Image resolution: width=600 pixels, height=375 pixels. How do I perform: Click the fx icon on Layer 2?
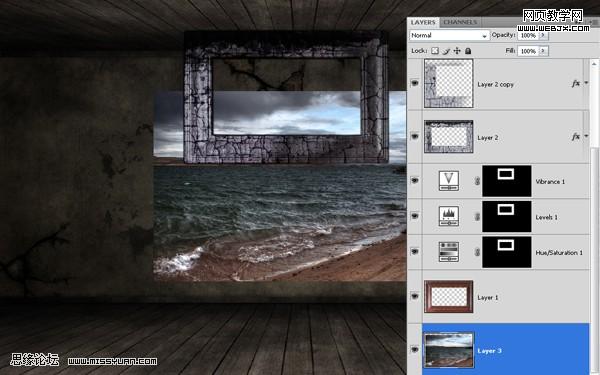pos(576,137)
